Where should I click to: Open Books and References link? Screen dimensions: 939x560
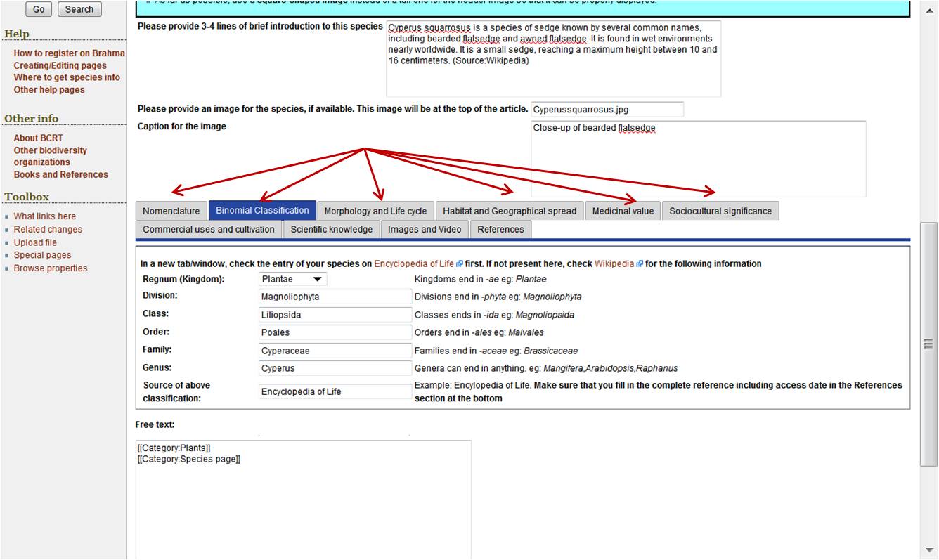tap(60, 174)
